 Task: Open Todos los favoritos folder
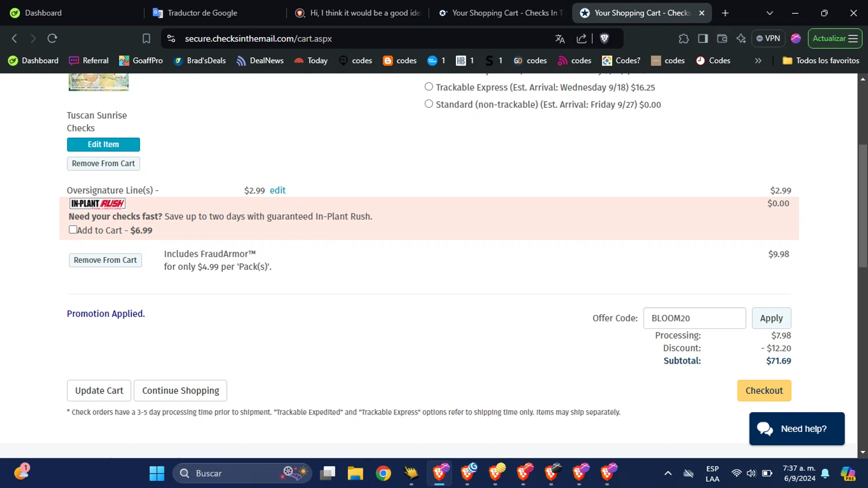click(821, 61)
